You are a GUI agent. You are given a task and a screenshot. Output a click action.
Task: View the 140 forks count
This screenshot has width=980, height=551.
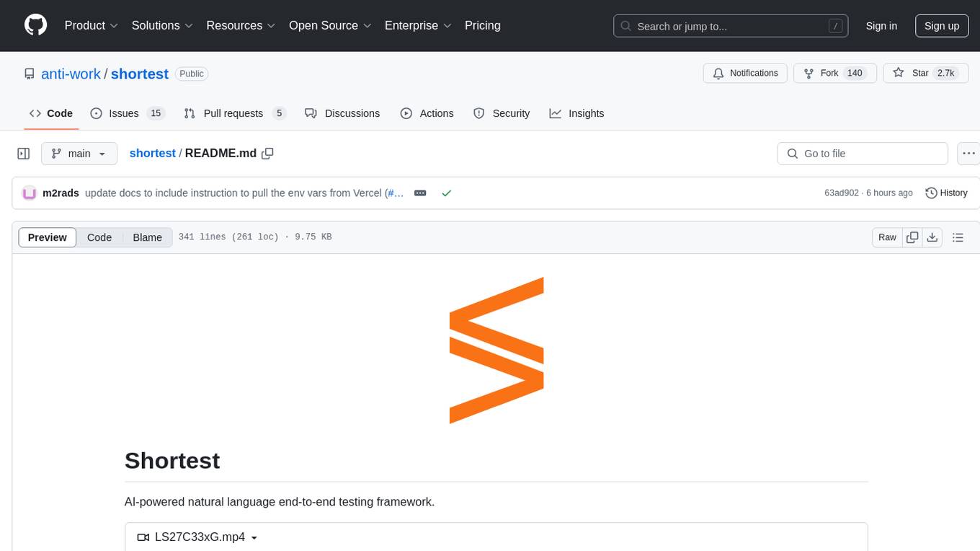[855, 74]
